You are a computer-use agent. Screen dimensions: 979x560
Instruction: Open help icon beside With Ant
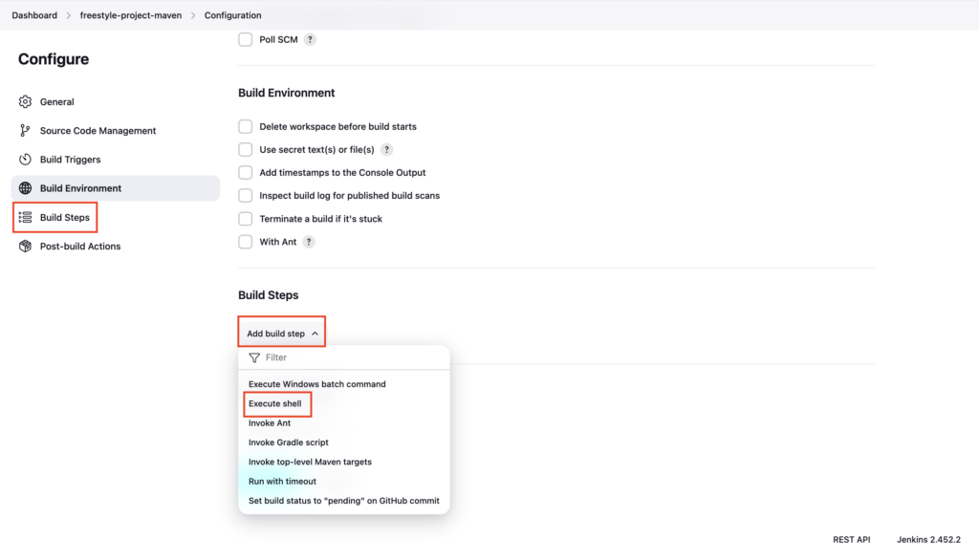point(309,242)
